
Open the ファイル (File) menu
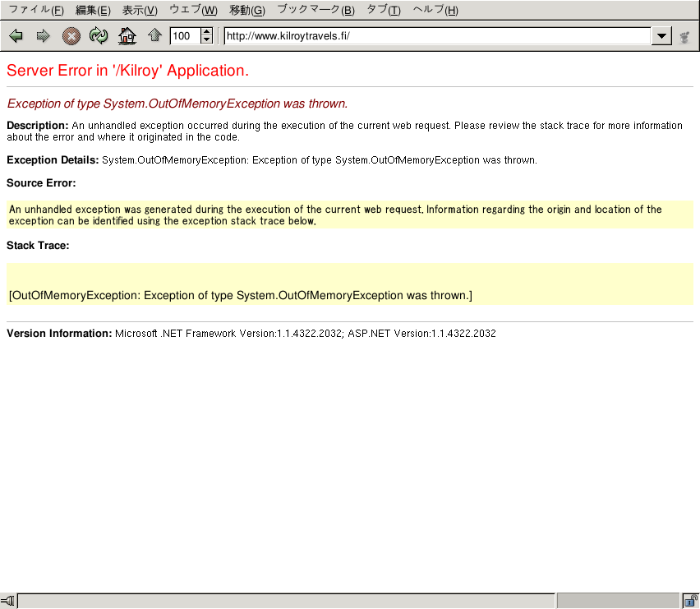tap(35, 11)
